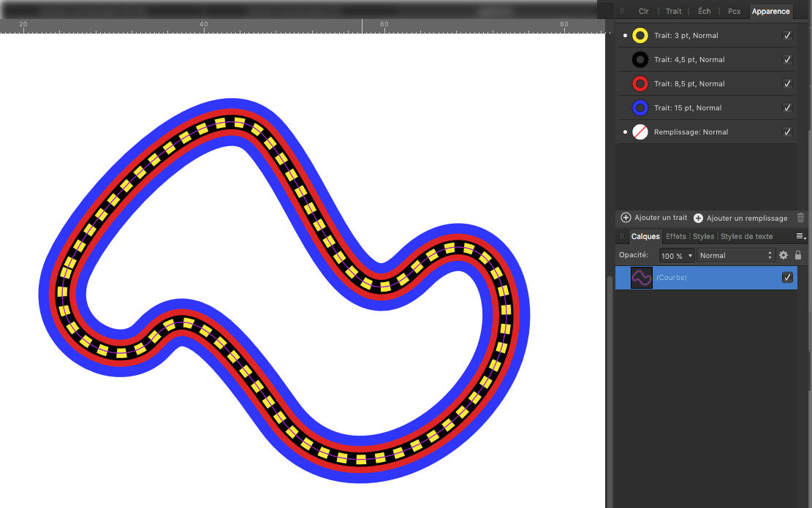Screen dimensions: 812x508
Task: Click the black 4,5 pt stroke color ring
Action: [640, 59]
